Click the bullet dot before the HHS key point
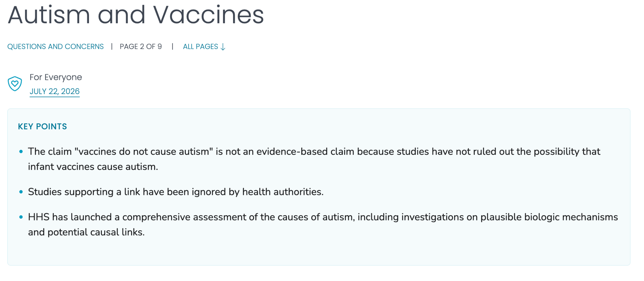The image size is (644, 281). pyautogui.click(x=21, y=217)
